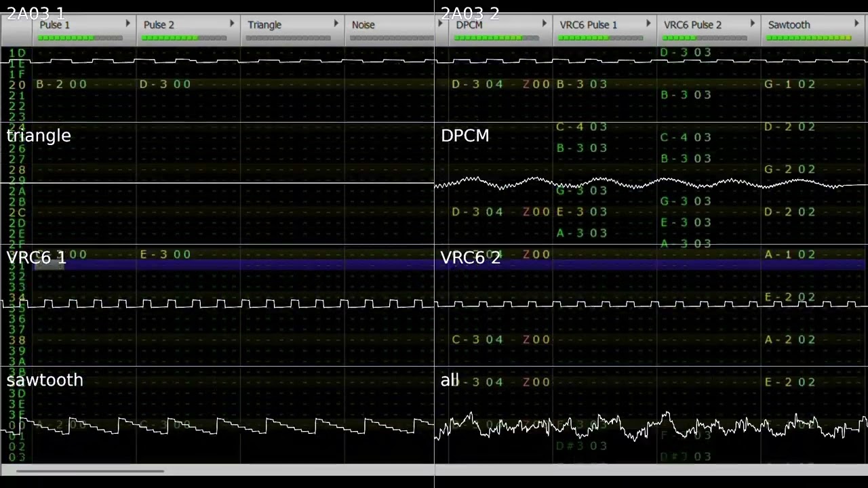
Task: Expand effect columns arrow on Sawtooth
Action: click(856, 24)
